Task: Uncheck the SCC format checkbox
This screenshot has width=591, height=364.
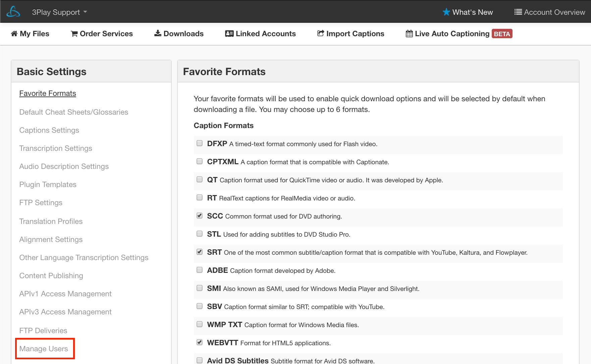Action: click(200, 216)
